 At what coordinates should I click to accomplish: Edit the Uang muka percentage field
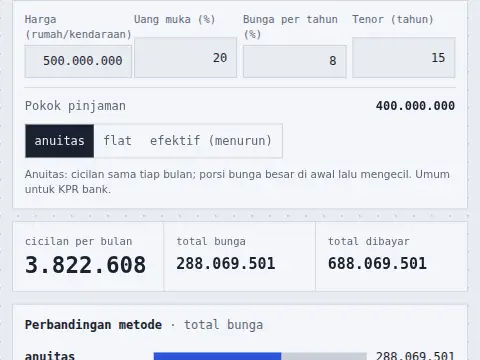(x=185, y=58)
